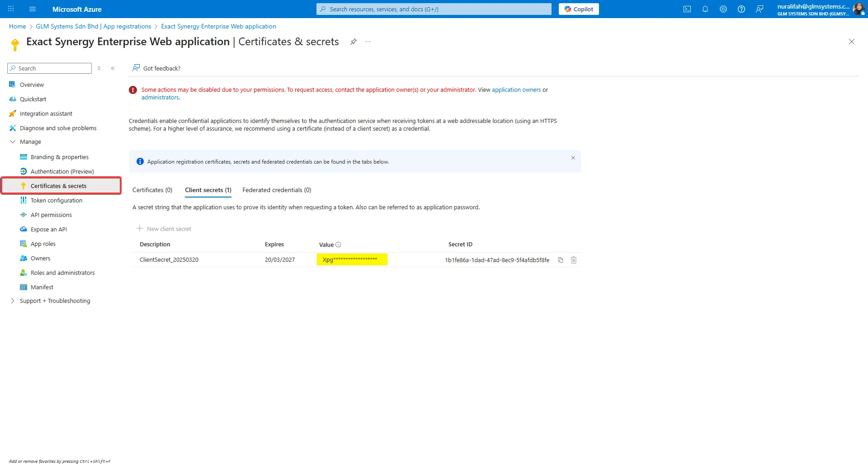Open the Cloud Shell icon in header

[x=687, y=9]
